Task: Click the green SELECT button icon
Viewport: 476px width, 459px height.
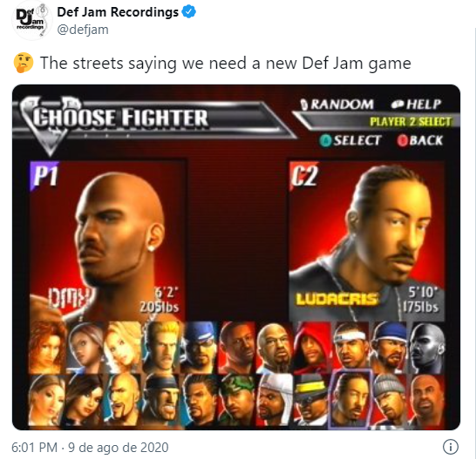Action: 326,141
